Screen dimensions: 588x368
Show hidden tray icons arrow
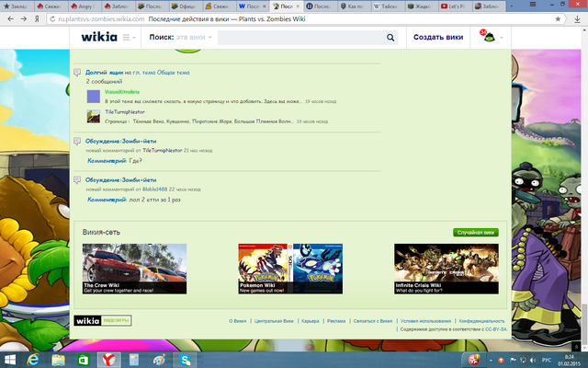click(491, 361)
